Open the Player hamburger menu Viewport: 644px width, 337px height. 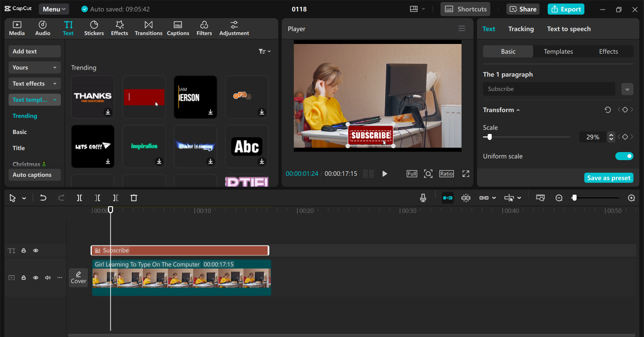462,29
